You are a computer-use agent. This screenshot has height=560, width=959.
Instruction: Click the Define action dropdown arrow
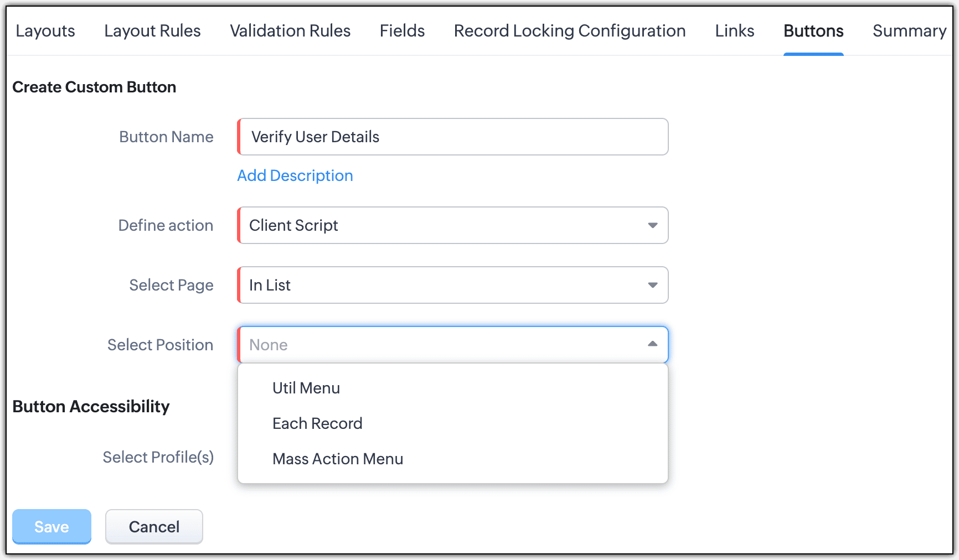[653, 225]
